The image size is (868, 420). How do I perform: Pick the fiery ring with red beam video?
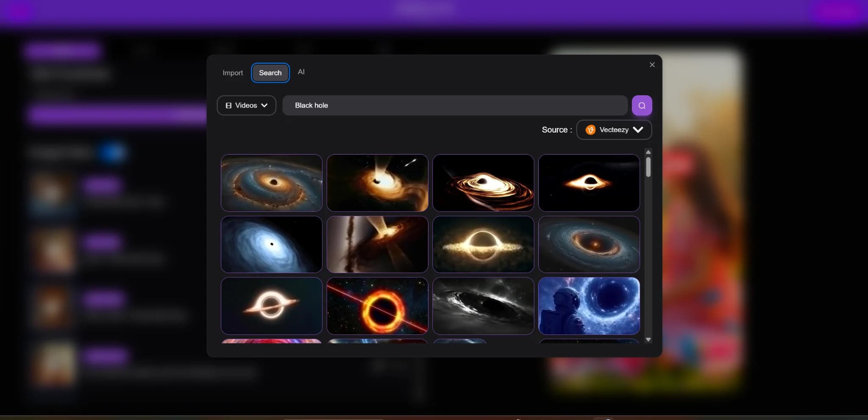coord(377,306)
